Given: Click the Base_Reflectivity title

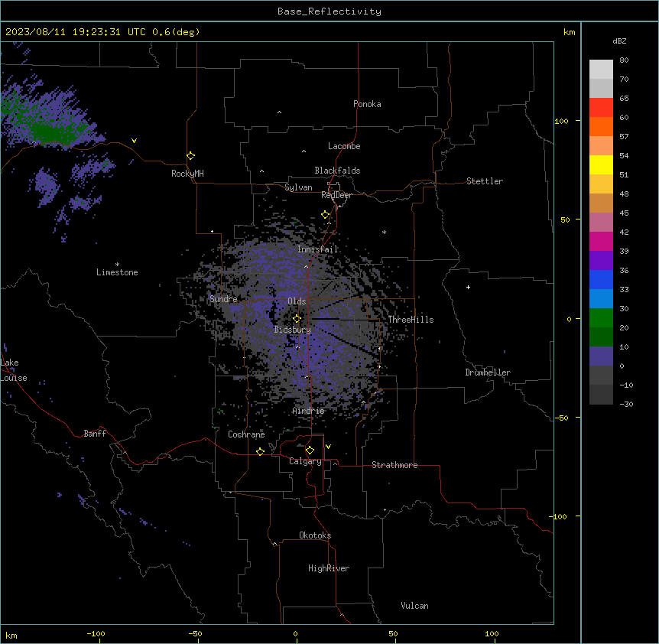Looking at the screenshot, I should (329, 11).
